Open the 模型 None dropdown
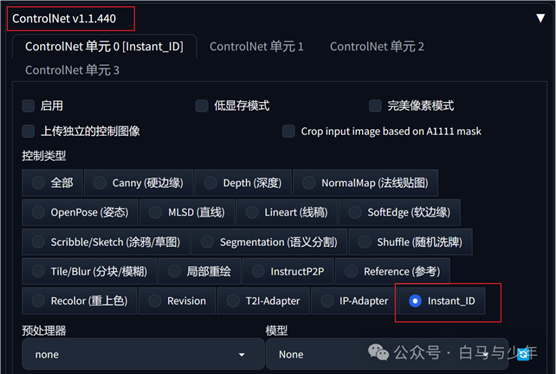The image size is (556, 374). pyautogui.click(x=387, y=354)
